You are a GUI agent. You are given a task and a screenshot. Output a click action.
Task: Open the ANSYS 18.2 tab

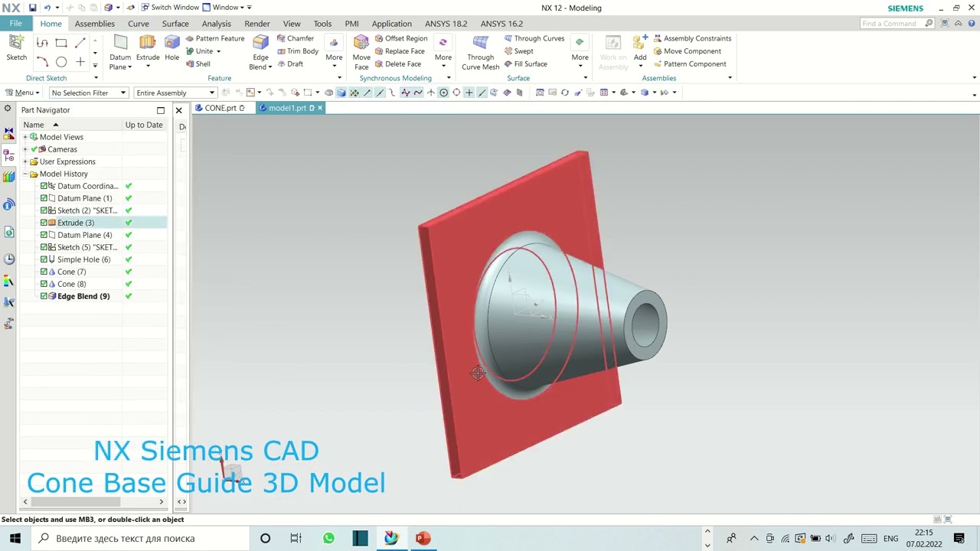pos(446,24)
